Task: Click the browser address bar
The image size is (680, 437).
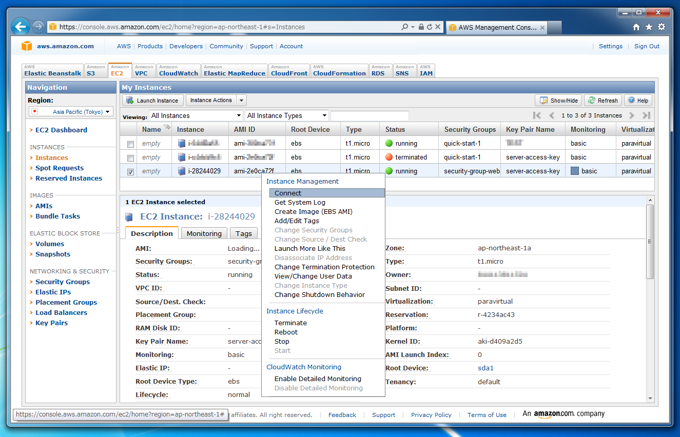Action: (x=228, y=27)
